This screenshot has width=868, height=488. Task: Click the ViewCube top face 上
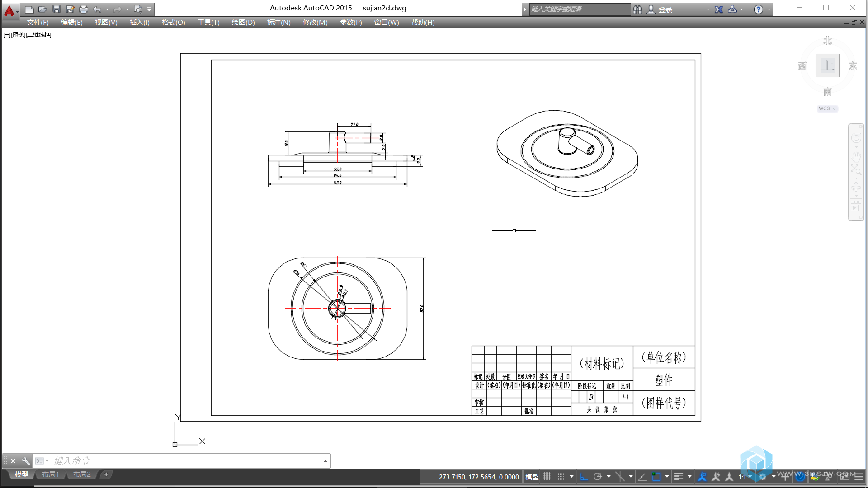[x=827, y=66]
